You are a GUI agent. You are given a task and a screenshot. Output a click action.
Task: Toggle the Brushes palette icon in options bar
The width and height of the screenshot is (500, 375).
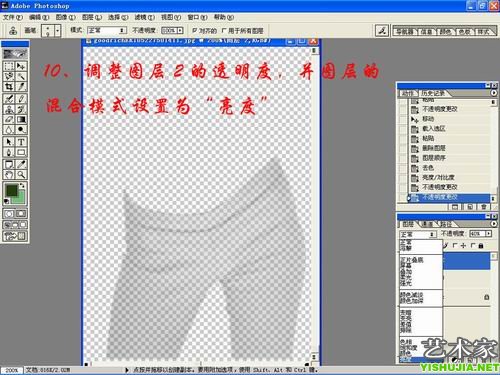pos(382,31)
